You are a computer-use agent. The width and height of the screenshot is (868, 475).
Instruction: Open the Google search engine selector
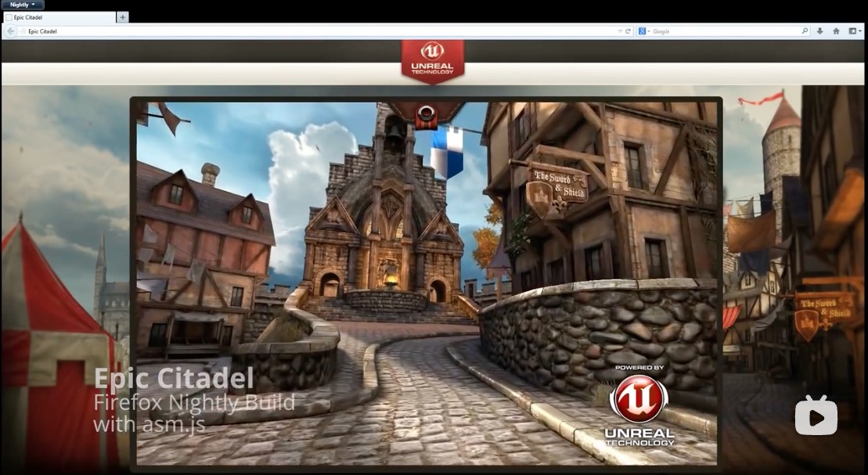pos(643,31)
